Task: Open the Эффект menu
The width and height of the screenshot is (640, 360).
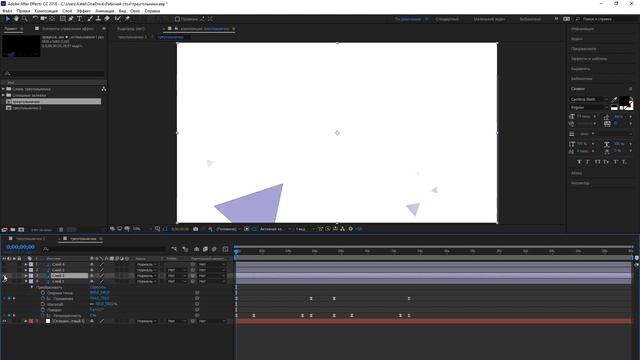Action: [84, 11]
